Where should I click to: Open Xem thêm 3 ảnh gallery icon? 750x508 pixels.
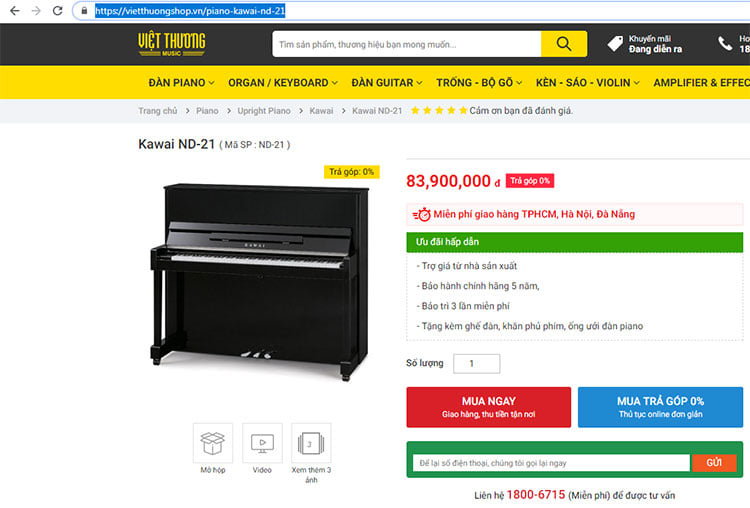311,443
